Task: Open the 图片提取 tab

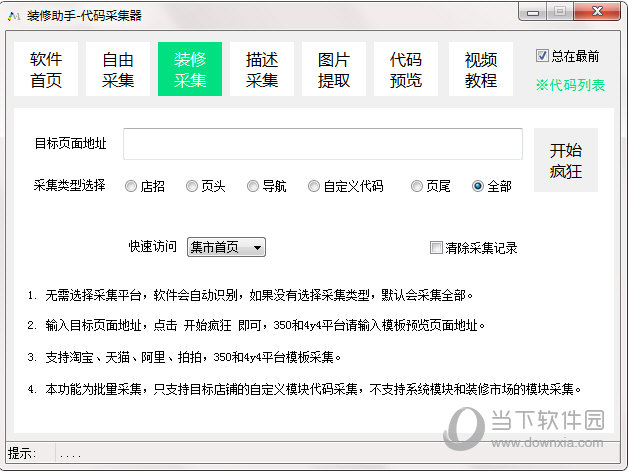Action: tap(334, 69)
